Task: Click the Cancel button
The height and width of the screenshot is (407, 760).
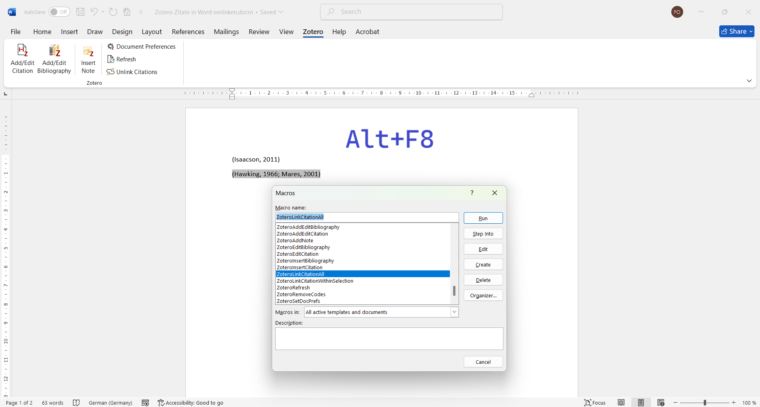Action: pos(483,362)
